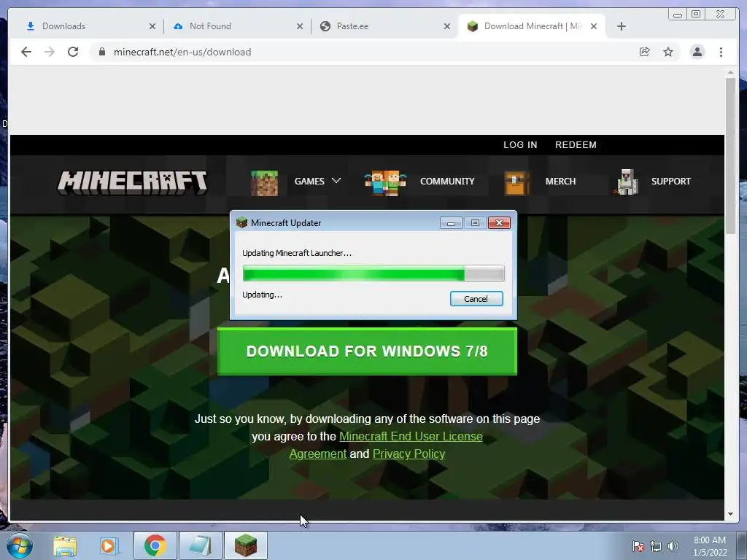Click the notepad taskbar icon
This screenshot has width=747, height=560.
click(200, 545)
